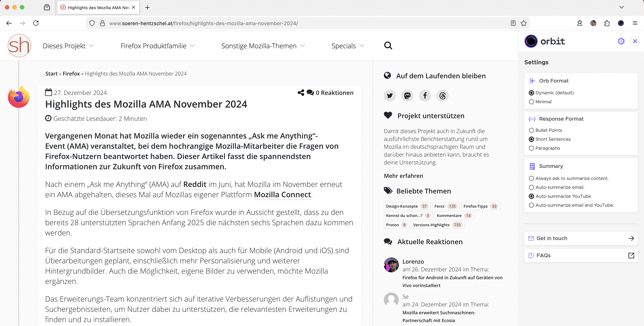The image size is (644, 326).
Task: Open the Extensions puzzle icon
Action: click(607, 23)
